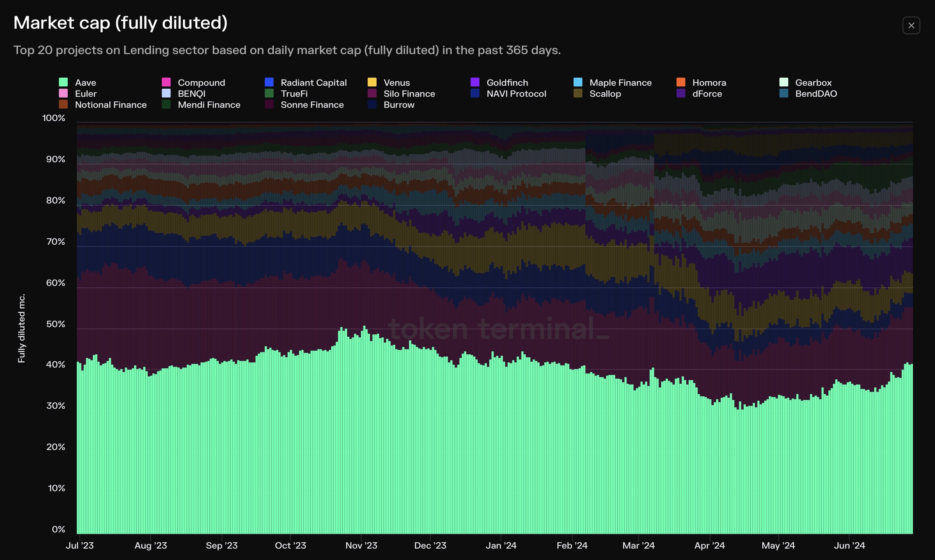
Task: Hide the Radiant Capital series
Action: 306,82
